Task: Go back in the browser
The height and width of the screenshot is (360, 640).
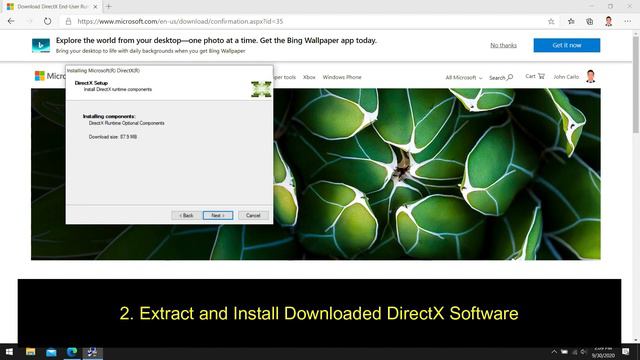Action: (11, 21)
